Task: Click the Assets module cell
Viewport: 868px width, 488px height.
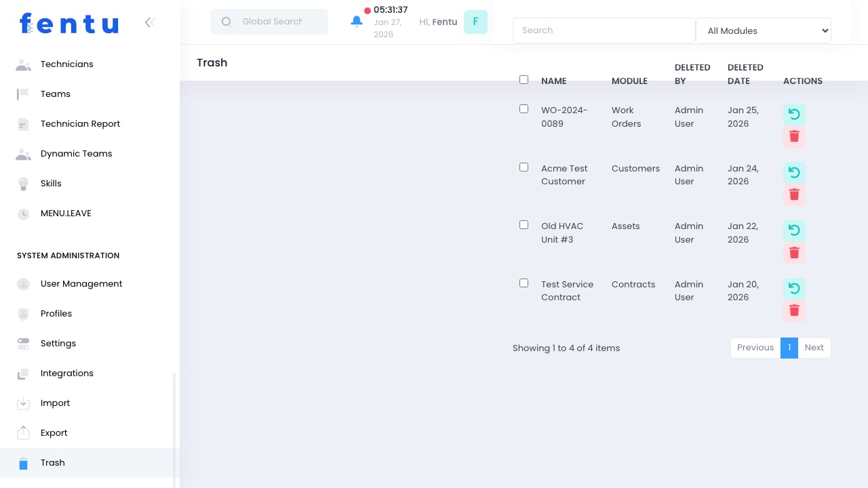Action: [625, 226]
